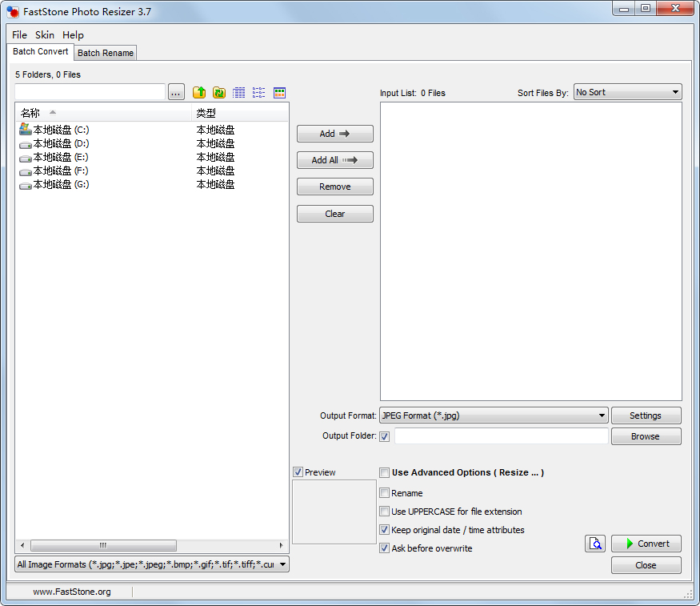
Task: Toggle the Rename checkbox
Action: coord(385,493)
